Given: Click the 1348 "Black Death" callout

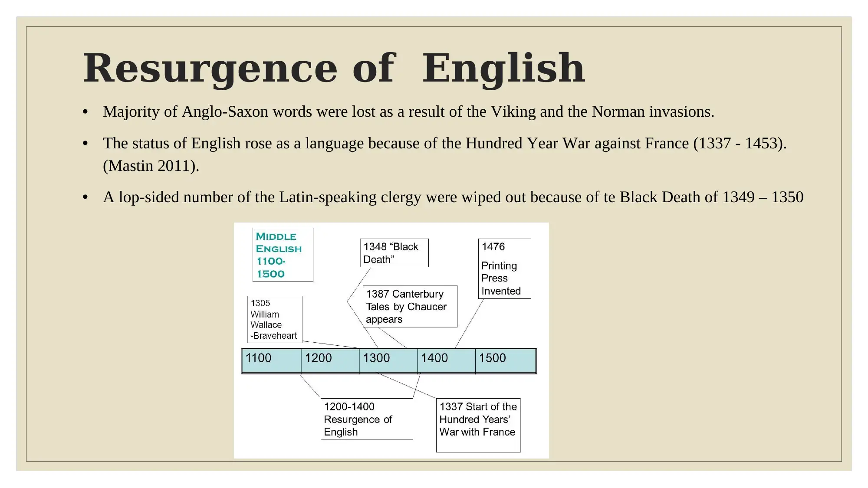Looking at the screenshot, I should point(395,253).
